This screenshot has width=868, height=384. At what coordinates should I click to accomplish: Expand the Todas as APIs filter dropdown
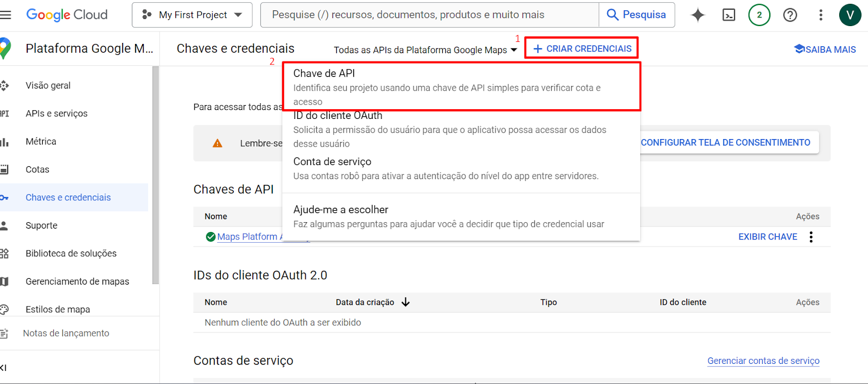click(425, 50)
